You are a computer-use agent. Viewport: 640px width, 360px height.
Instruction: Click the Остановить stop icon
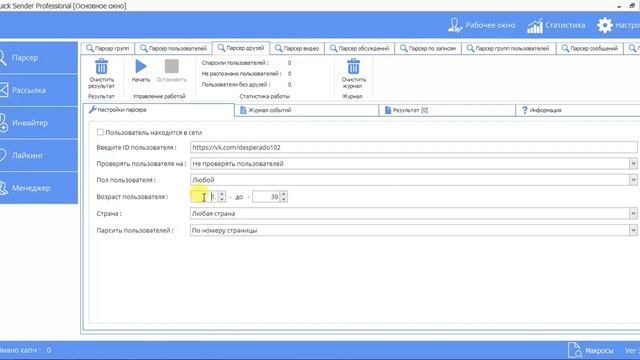click(171, 66)
